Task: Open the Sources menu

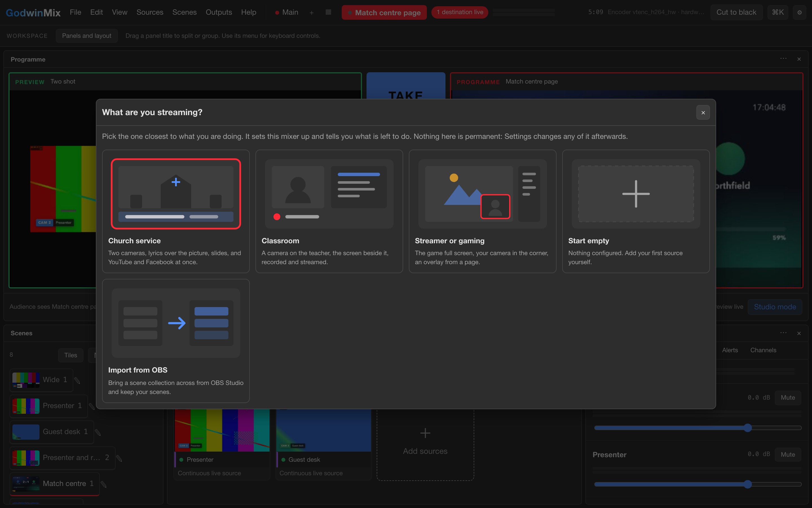Action: pos(150,12)
